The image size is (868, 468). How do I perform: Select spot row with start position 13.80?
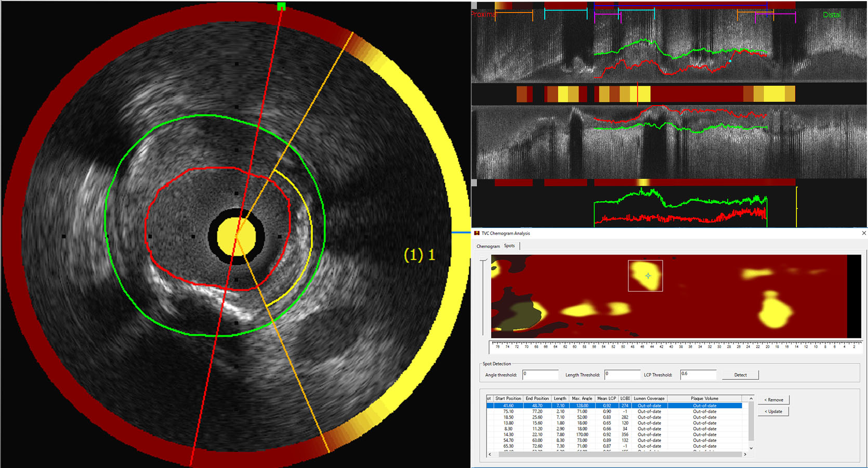click(614, 423)
